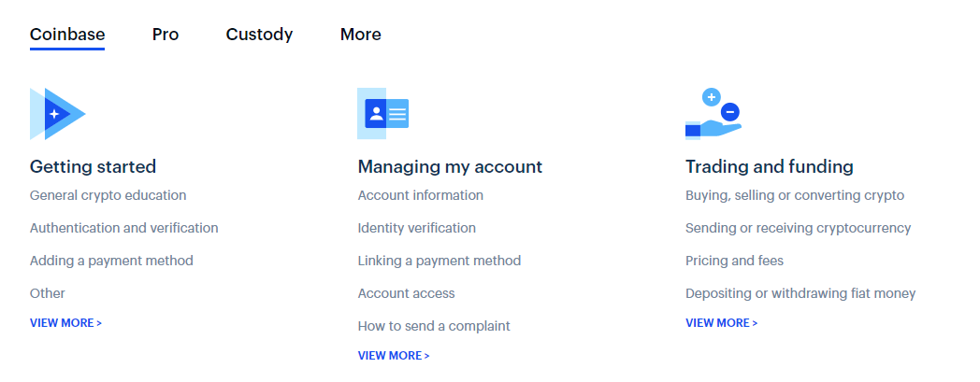Open Authentication and verification article
The image size is (980, 382).
(x=123, y=228)
